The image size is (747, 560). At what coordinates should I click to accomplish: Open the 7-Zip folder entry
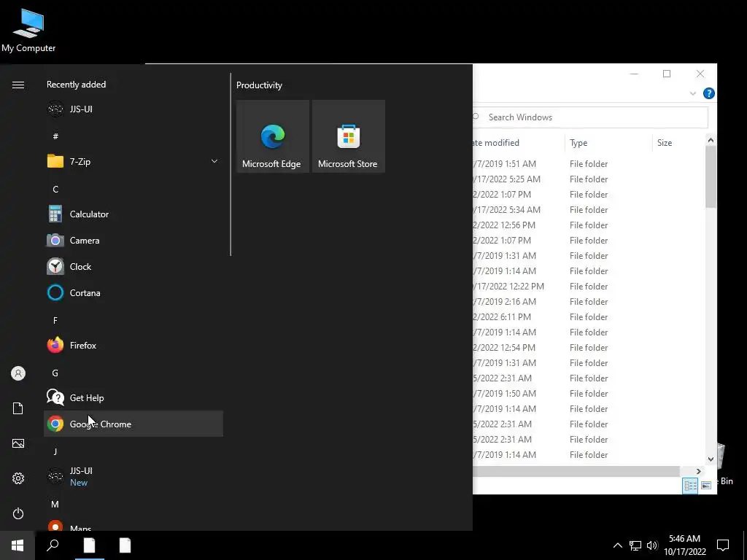(x=133, y=161)
